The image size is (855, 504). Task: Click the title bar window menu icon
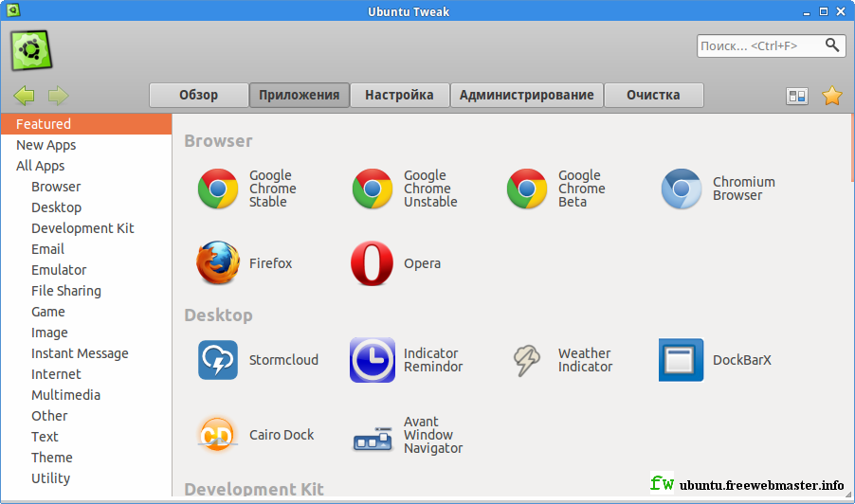click(x=13, y=9)
